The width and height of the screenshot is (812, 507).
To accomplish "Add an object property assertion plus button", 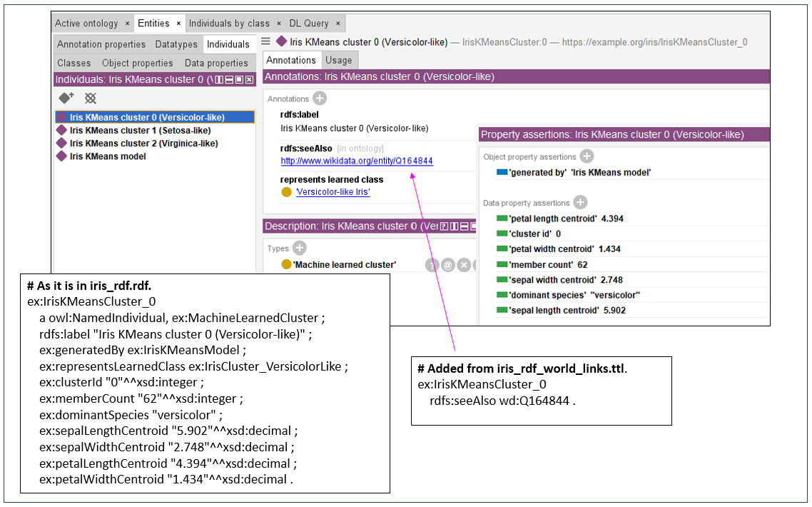I will pyautogui.click(x=587, y=156).
